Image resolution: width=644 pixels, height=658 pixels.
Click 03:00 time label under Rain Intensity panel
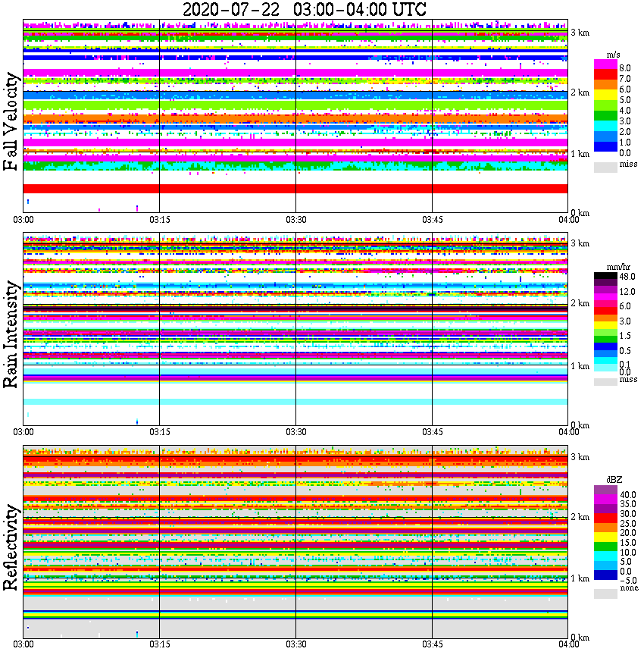coord(23,432)
